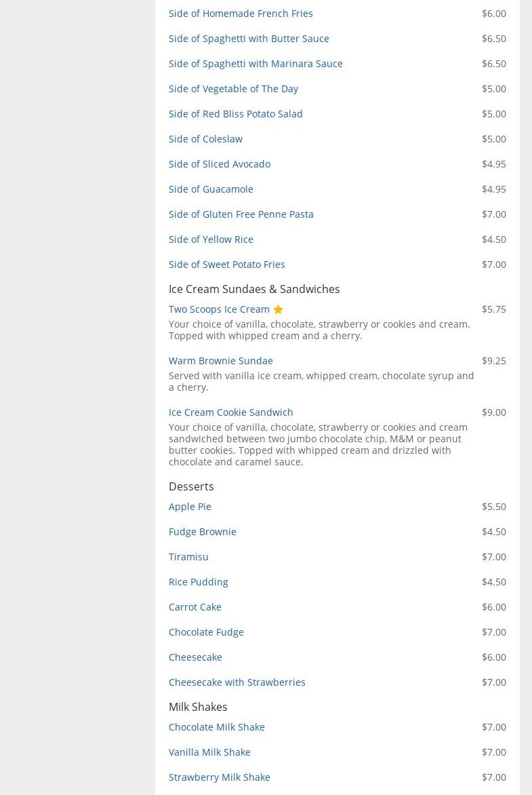The width and height of the screenshot is (532, 795).
Task: Select Chocolate Milk Shake
Action: point(216,727)
